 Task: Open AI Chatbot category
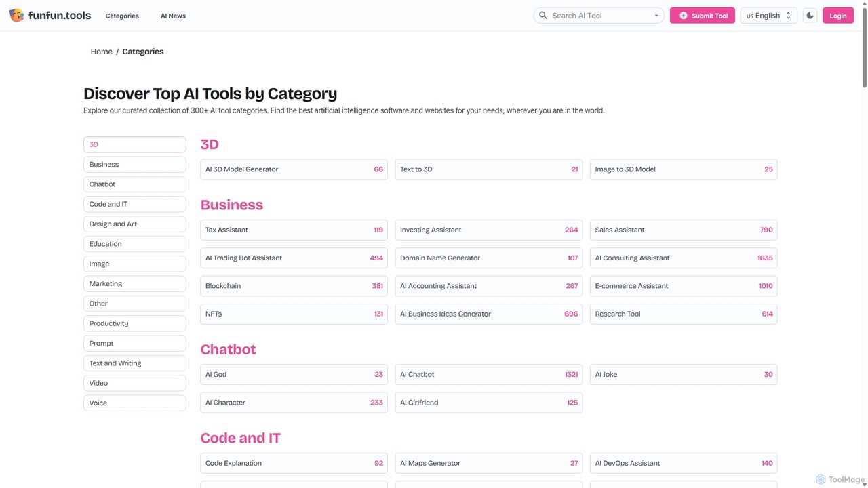tap(488, 374)
